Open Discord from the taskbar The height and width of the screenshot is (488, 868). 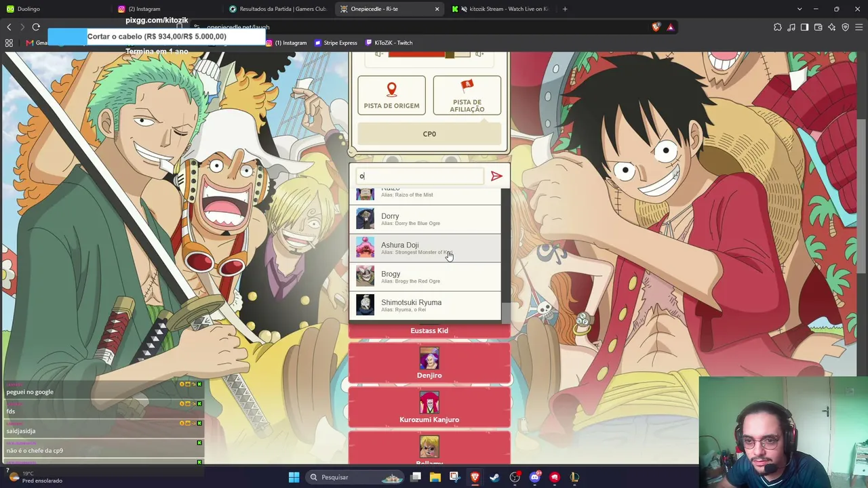(534, 477)
